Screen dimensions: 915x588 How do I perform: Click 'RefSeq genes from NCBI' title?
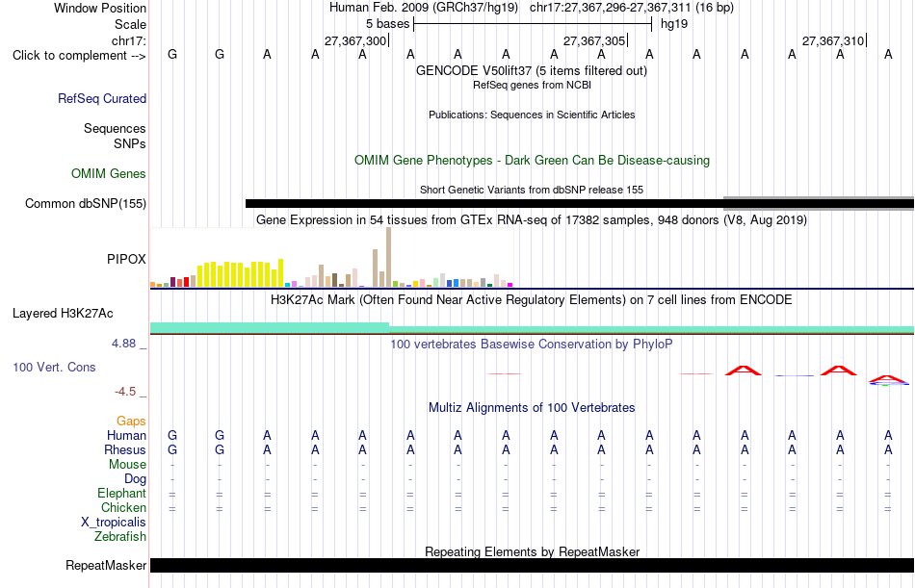[533, 85]
